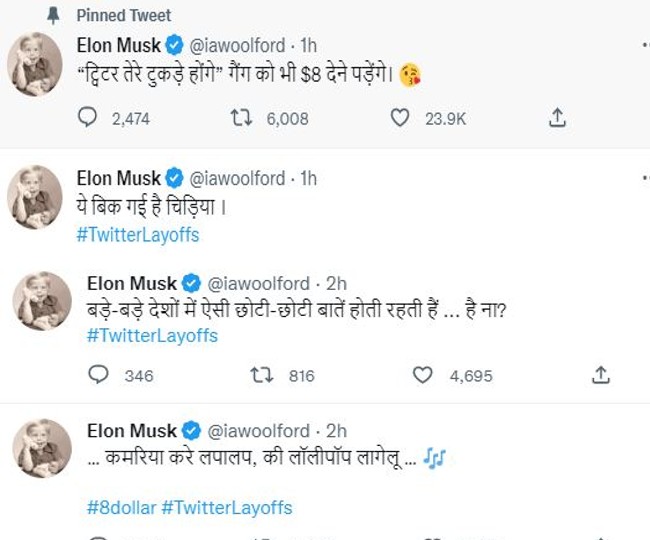Retweet the tweet with 816 retweets

pyautogui.click(x=261, y=375)
